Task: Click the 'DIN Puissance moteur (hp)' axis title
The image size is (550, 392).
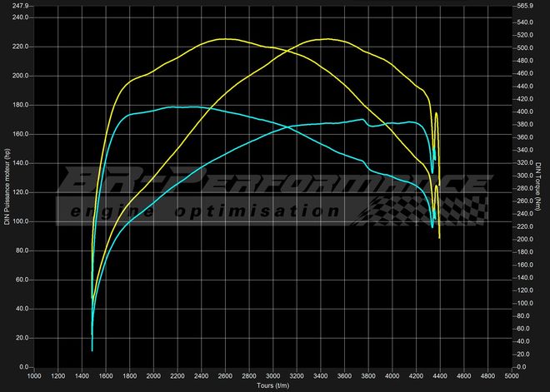Action: (7, 186)
